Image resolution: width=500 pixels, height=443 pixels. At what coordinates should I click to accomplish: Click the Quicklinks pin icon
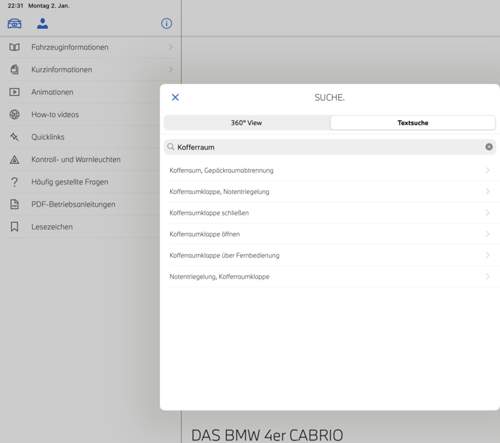(x=14, y=137)
